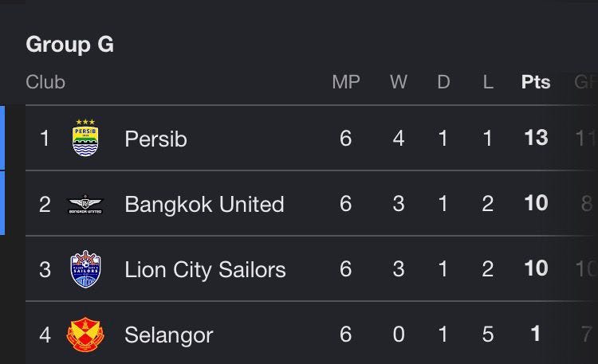Screen dimensions: 598x364
Task: Open the Lion City Sailors team link
Action: pos(205,269)
